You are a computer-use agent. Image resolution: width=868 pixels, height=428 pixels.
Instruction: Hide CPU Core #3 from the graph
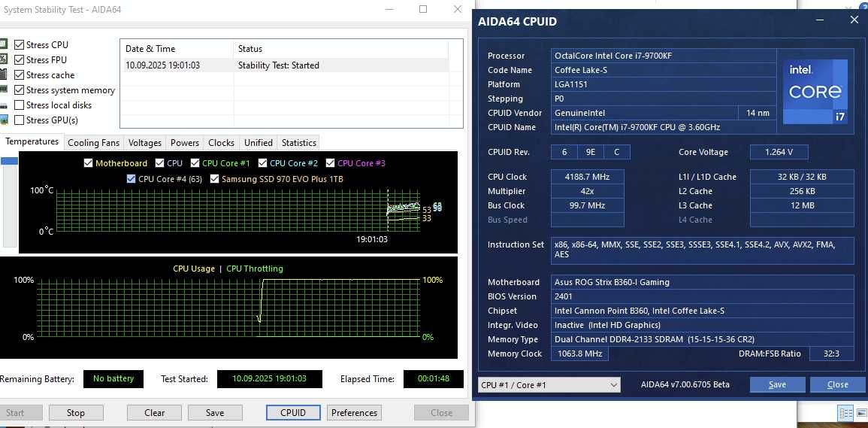coord(331,163)
